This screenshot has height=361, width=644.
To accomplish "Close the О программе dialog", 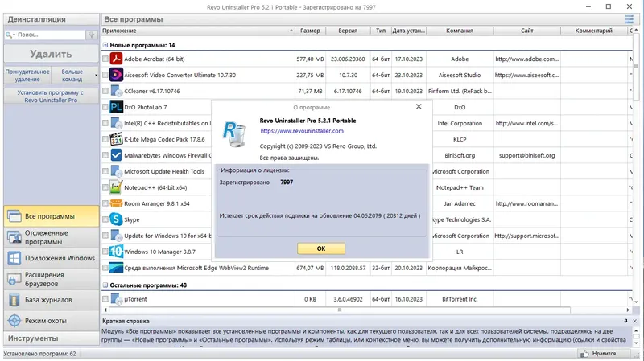I will click(x=419, y=107).
